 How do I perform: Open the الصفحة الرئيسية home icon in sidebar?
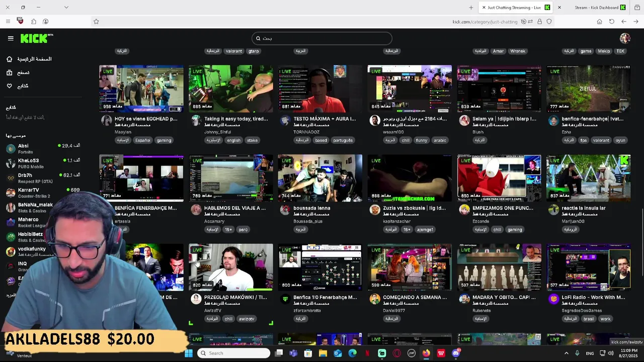[9, 59]
